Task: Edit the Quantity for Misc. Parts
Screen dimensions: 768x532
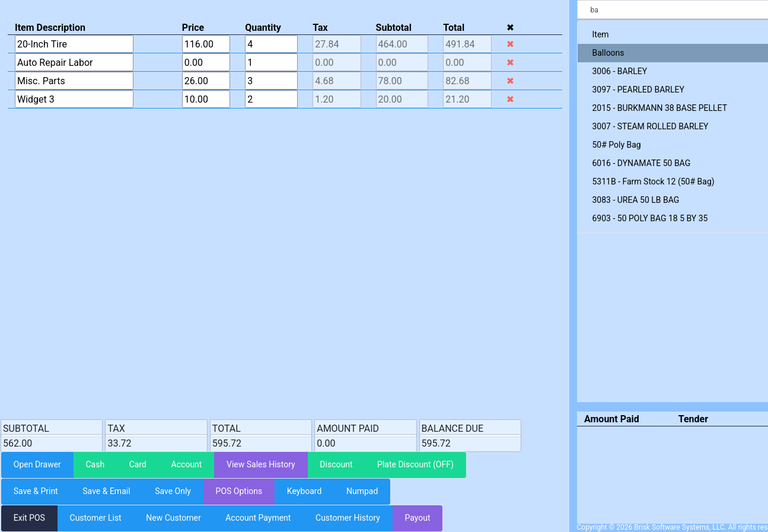Action: tap(270, 81)
